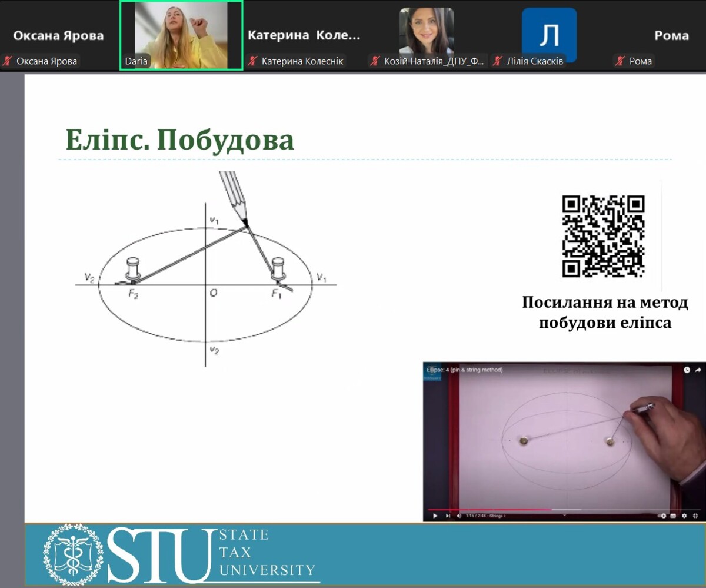The image size is (706, 588).
Task: Open video title 'Ellipse: 4 (pin & string method)'
Action: [465, 370]
